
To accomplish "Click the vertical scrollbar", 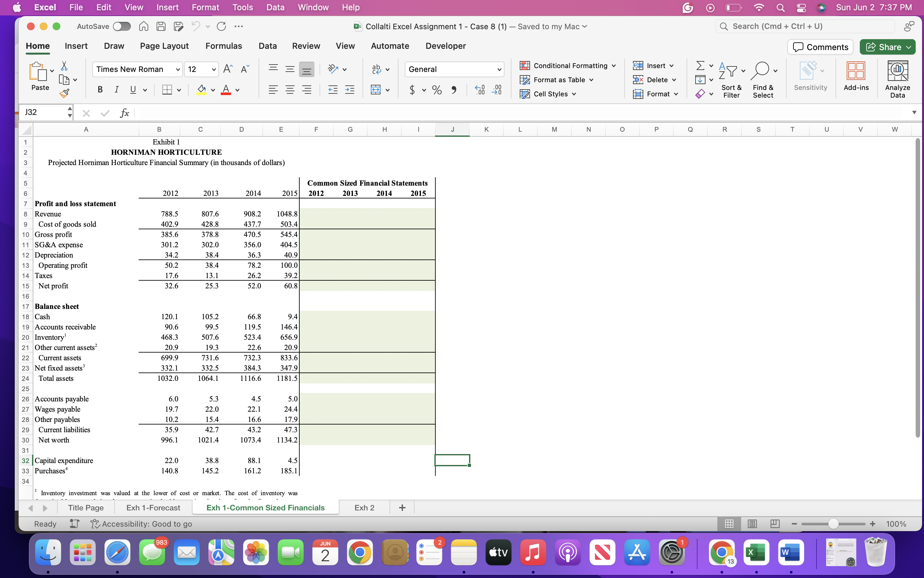I will [918, 288].
